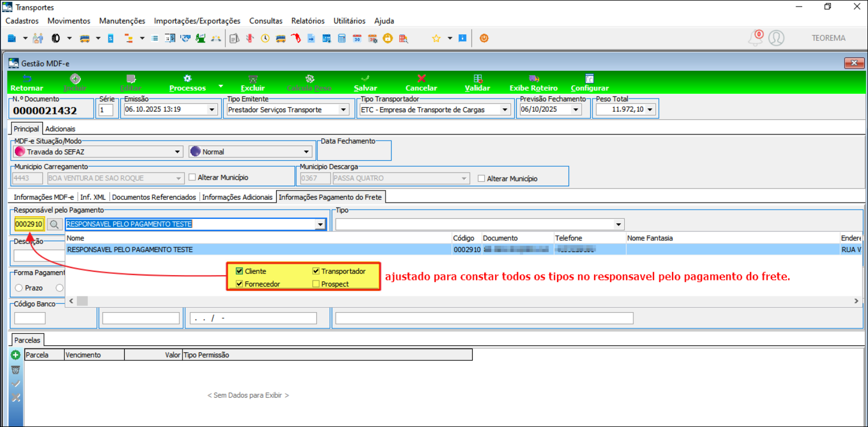Viewport: 868px width, 427px height.
Task: Add a parcela with green plus icon
Action: 16,355
